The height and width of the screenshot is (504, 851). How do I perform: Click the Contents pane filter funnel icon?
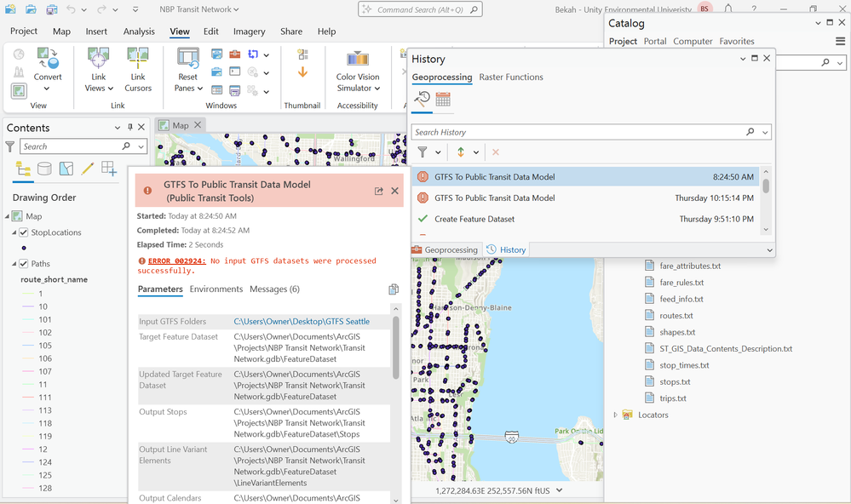pos(9,146)
